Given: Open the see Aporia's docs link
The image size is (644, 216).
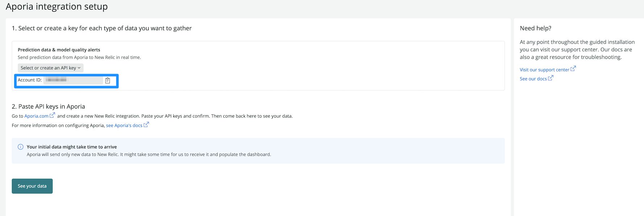Looking at the screenshot, I should pos(124,126).
